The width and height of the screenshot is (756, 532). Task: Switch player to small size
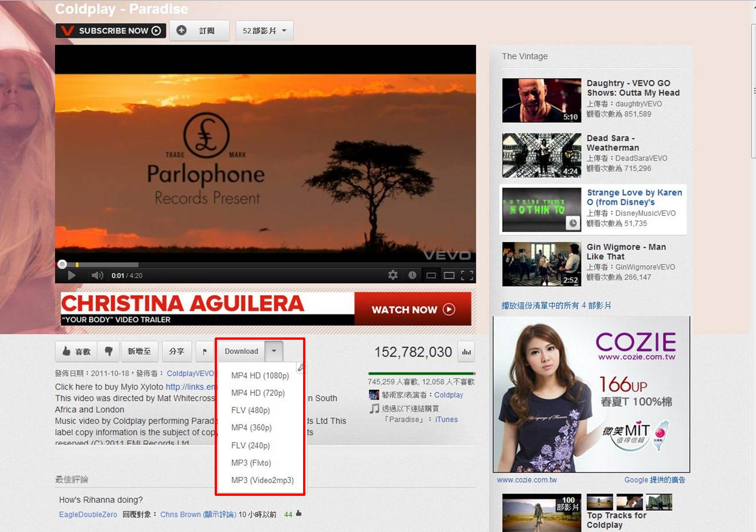[x=431, y=275]
